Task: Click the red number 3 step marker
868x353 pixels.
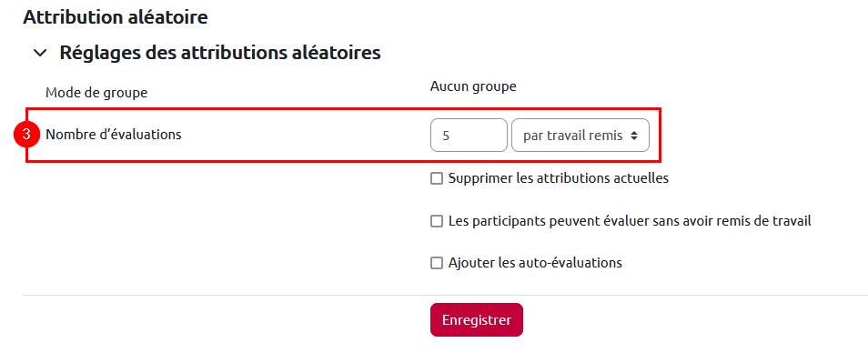Action: [x=27, y=136]
